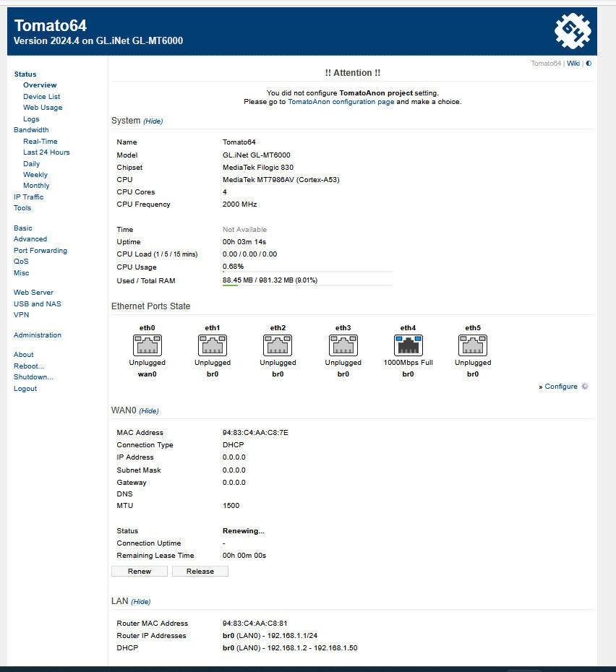
Task: Click WAN0 MAC address 94:83:C4:AA:C8:7E
Action: (x=255, y=433)
